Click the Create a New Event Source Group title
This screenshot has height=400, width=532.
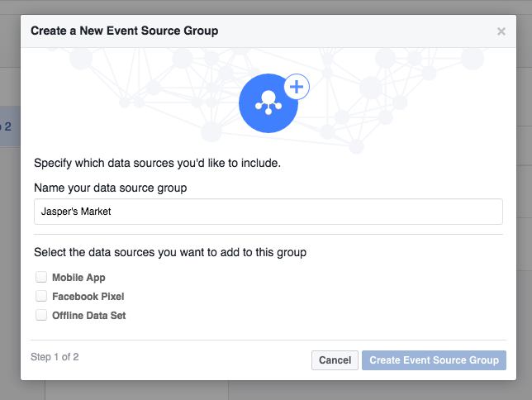(x=125, y=31)
